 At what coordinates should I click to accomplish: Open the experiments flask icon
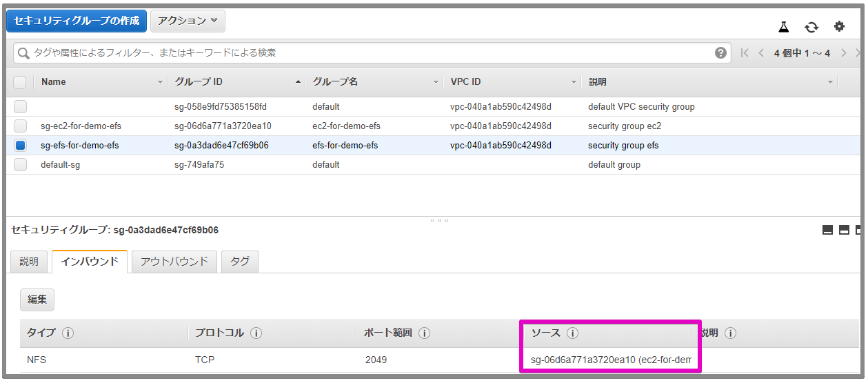pyautogui.click(x=784, y=26)
